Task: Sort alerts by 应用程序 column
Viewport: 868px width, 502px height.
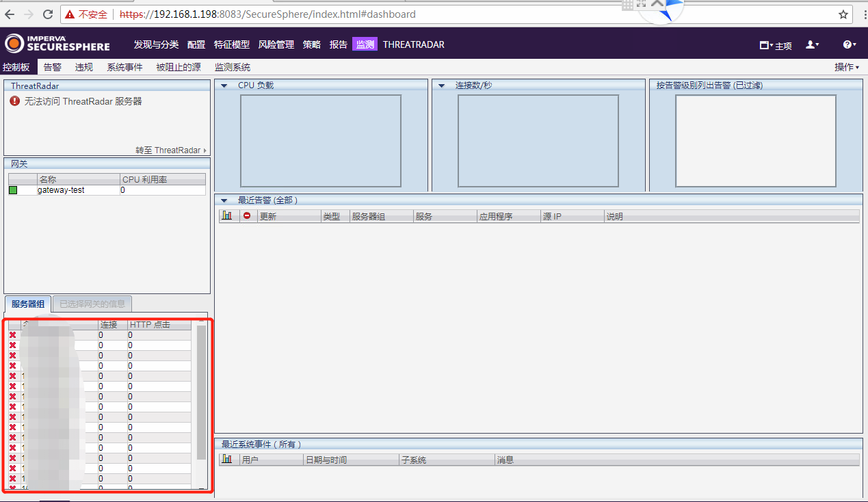Action: pos(509,216)
